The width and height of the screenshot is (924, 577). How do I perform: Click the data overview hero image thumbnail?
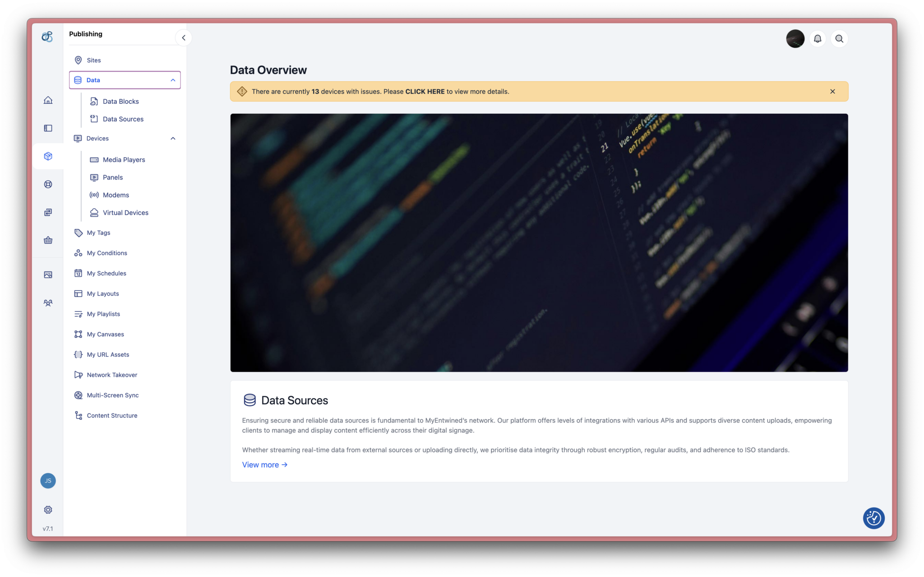point(539,242)
